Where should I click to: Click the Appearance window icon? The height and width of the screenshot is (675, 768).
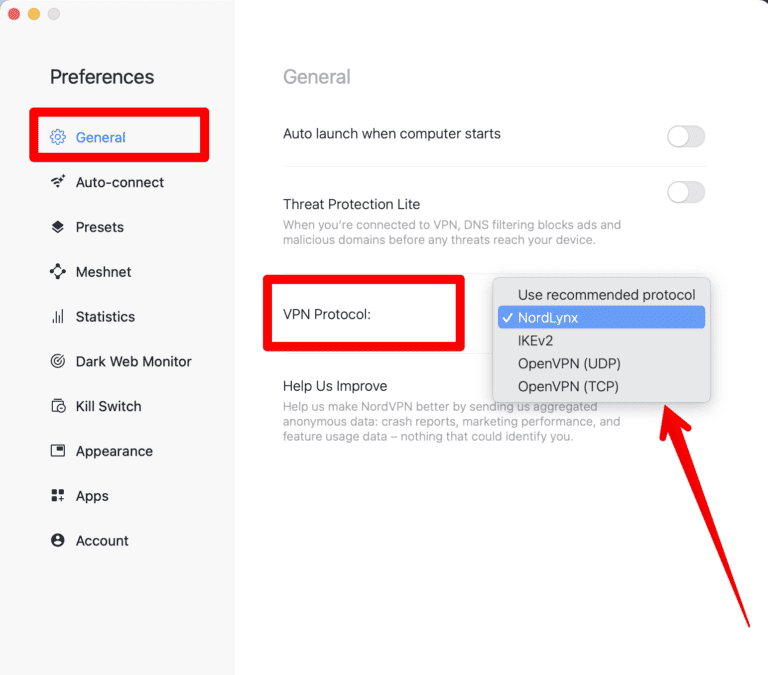58,451
